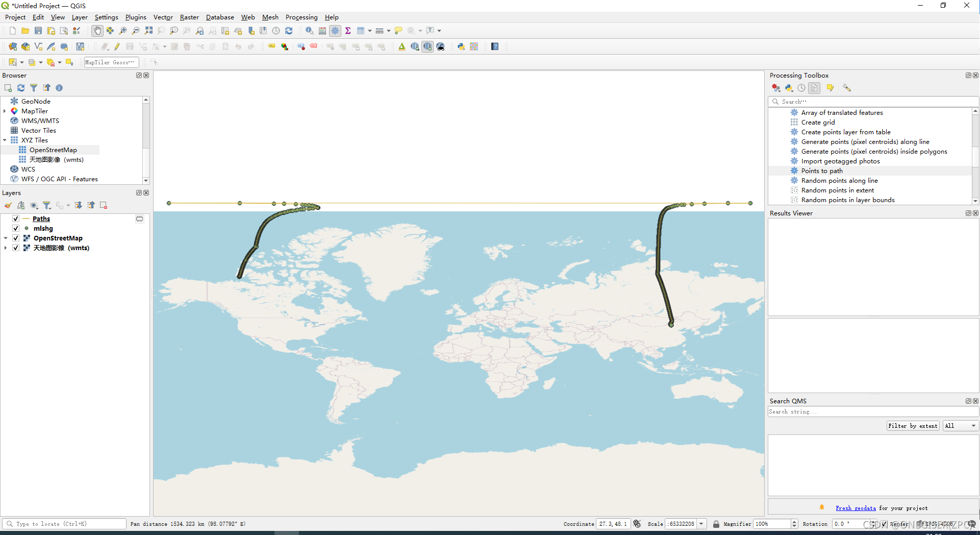Open the Raster menu
980x535 pixels.
tap(189, 17)
